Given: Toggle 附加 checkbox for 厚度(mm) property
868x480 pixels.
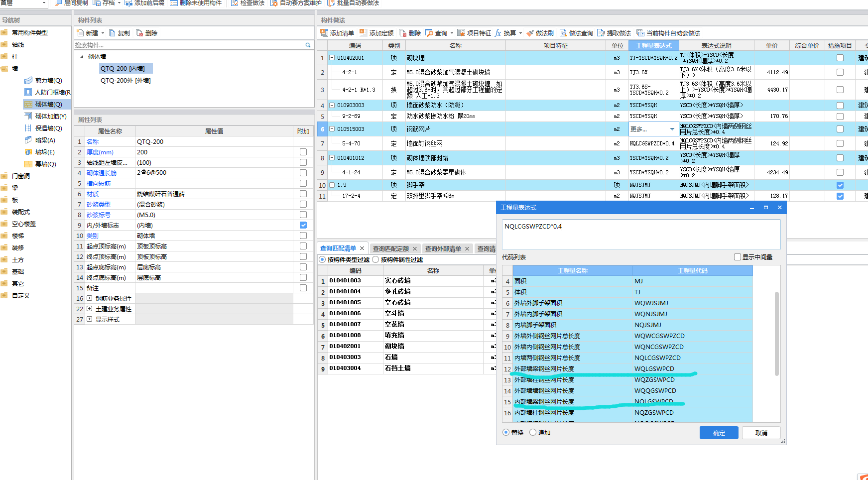Looking at the screenshot, I should (303, 152).
